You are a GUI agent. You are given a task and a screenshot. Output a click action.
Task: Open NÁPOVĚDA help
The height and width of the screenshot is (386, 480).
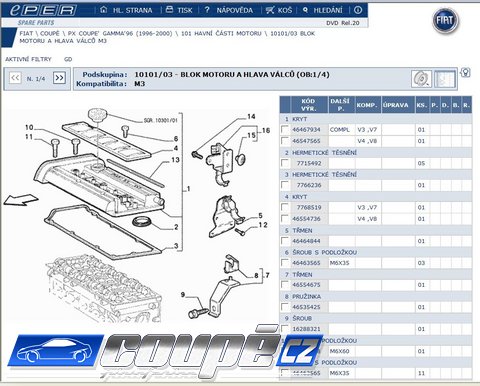228,10
